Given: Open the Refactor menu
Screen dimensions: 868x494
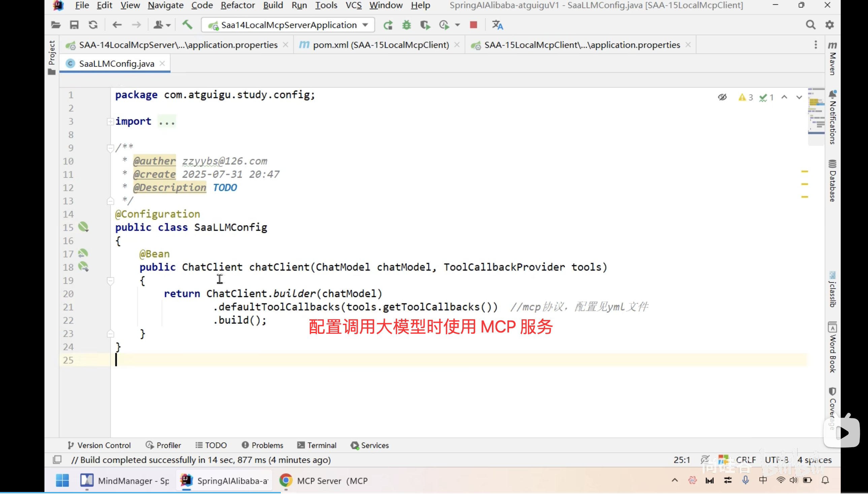Looking at the screenshot, I should coord(237,5).
